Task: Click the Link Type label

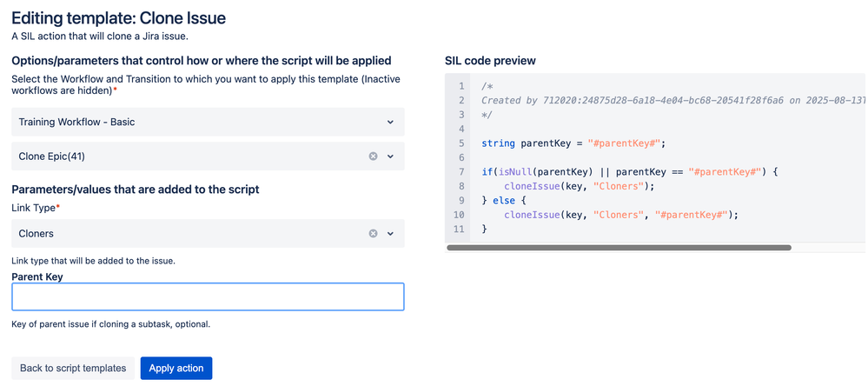Action: (x=35, y=208)
